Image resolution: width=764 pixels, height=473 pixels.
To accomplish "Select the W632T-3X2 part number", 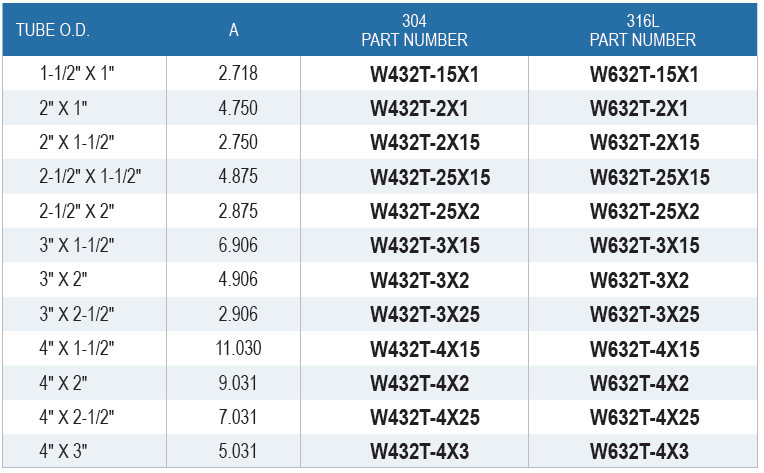I will [x=639, y=281].
